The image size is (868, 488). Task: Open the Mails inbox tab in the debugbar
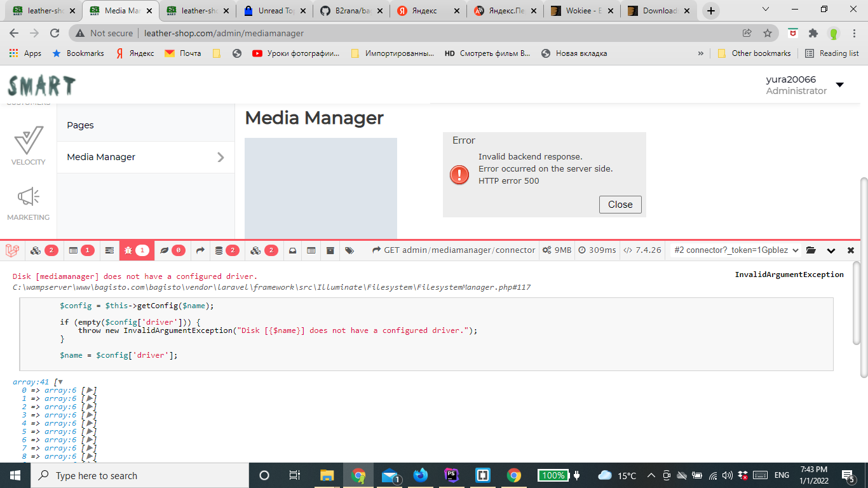[292, 250]
